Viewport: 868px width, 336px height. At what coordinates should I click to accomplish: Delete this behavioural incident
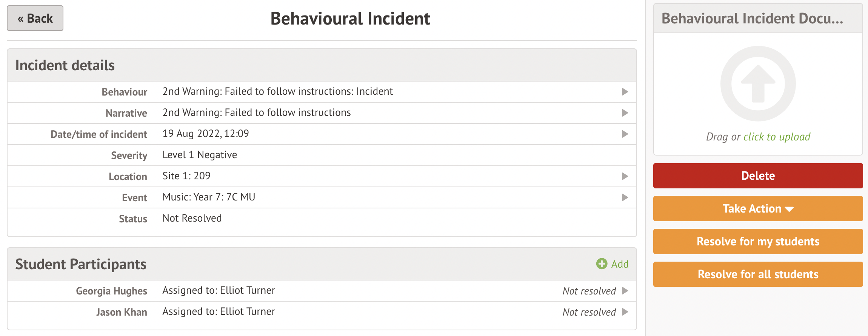(758, 176)
